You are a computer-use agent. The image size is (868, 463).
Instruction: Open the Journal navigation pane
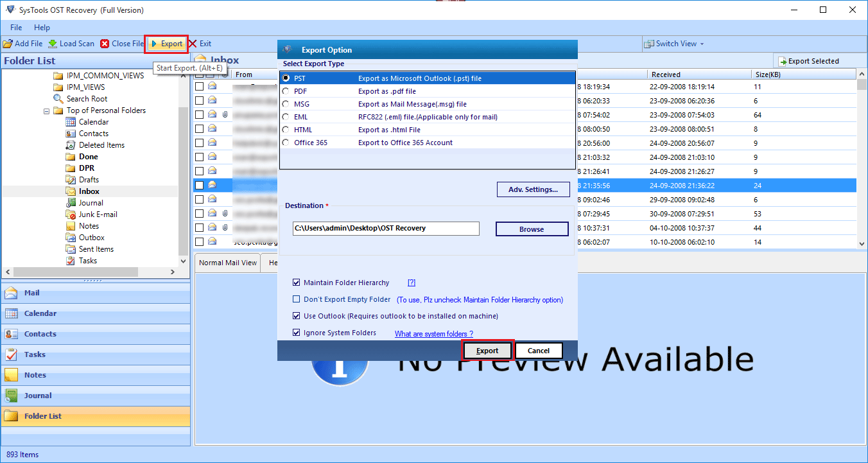tap(96, 396)
